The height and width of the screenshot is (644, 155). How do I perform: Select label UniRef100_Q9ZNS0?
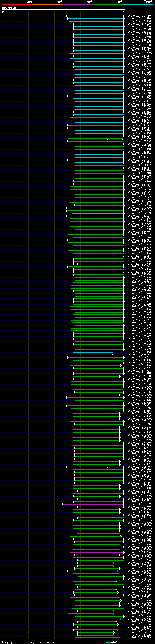coord(139,61)
